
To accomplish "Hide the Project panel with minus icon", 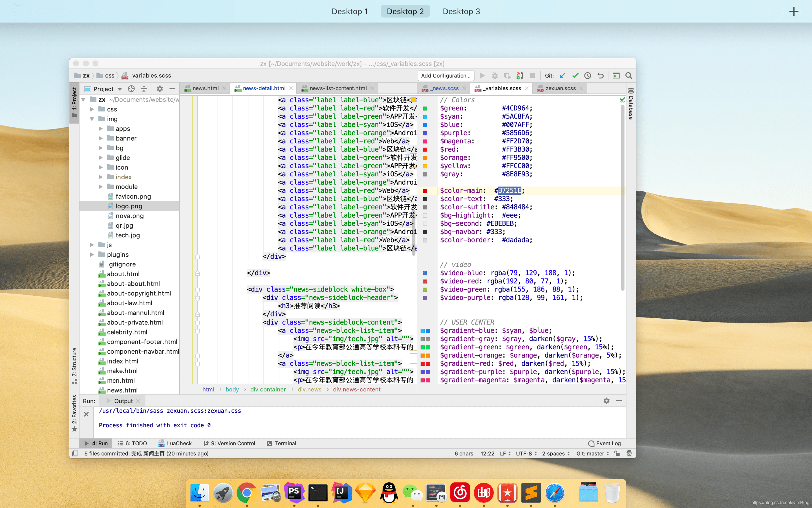I will click(173, 89).
